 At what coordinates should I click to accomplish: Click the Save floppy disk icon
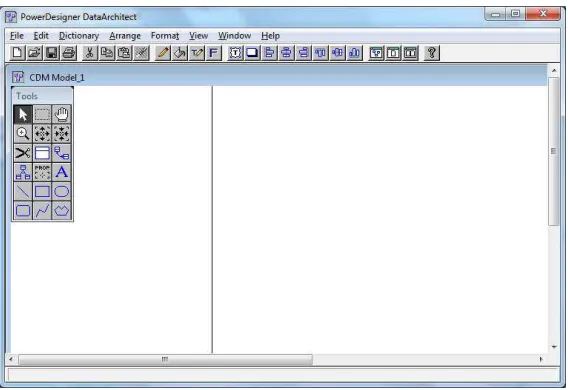[x=52, y=53]
